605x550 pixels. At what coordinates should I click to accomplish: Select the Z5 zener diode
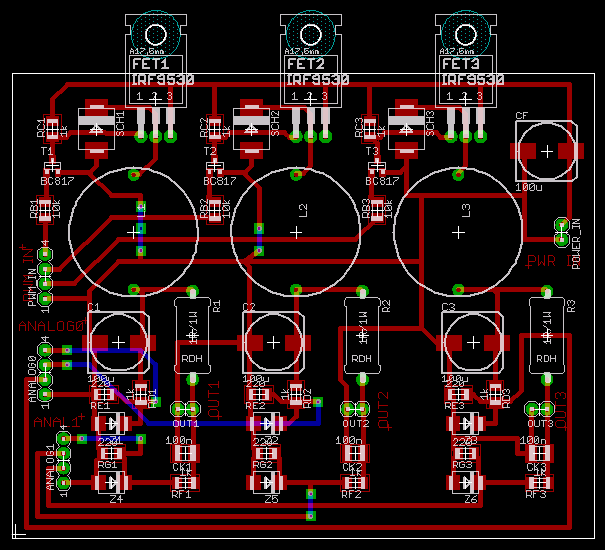tap(266, 482)
